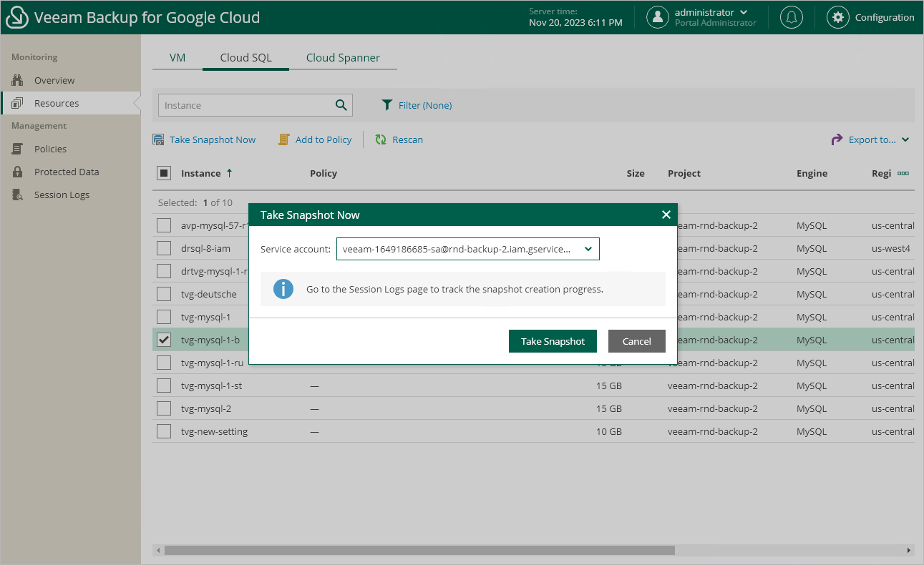Click the tvg-new-setting instance name
The width and height of the screenshot is (924, 565).
click(x=215, y=431)
